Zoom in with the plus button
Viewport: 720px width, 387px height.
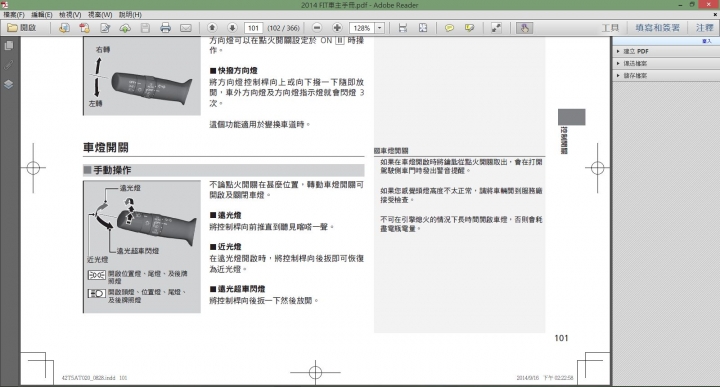(x=337, y=28)
